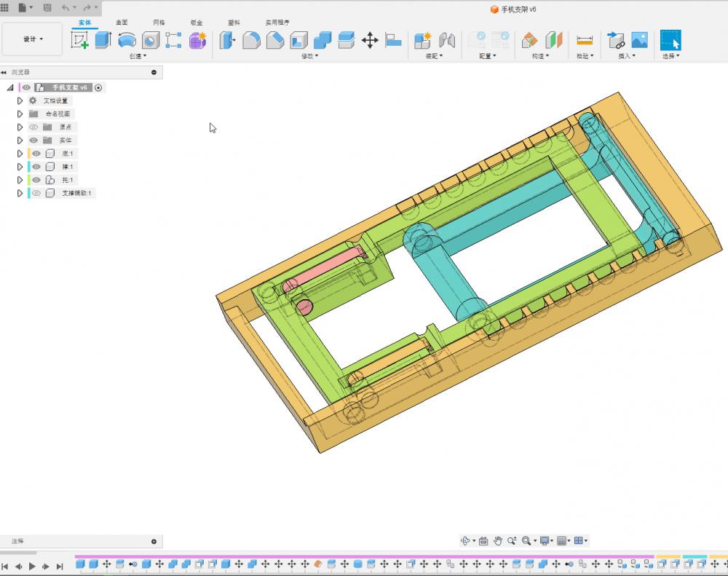Select the Move/Copy tool

tap(370, 40)
